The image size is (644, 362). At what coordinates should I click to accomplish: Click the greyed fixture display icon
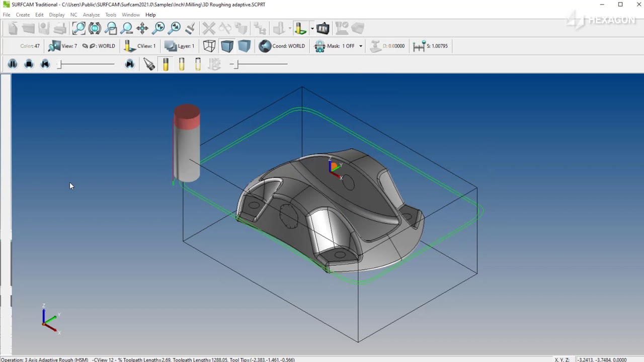215,64
